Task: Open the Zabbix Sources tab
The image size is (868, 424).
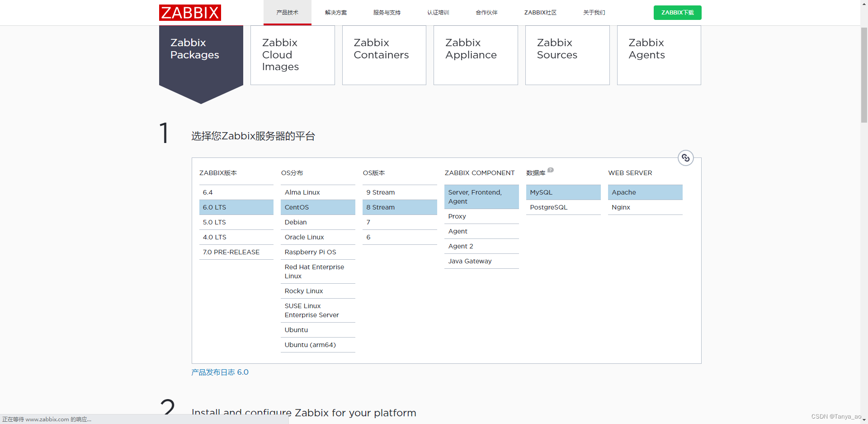Action: click(567, 55)
